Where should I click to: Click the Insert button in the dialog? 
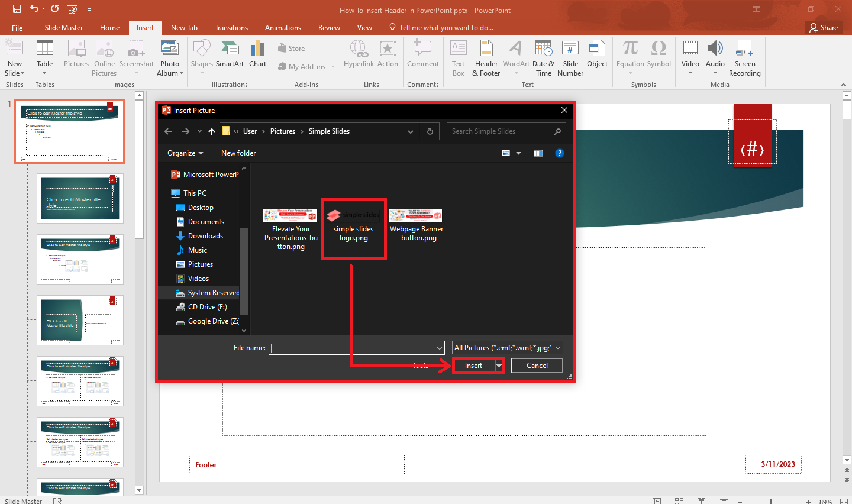(473, 365)
